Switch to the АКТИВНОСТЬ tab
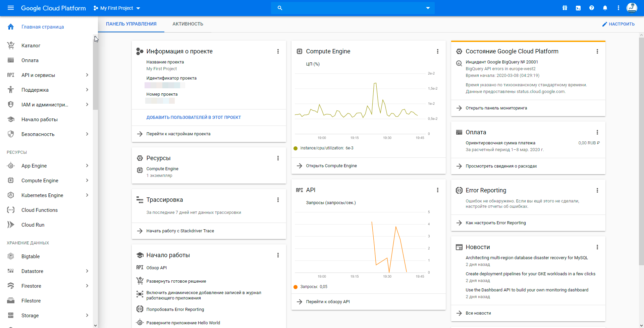Viewport: 644px width, 328px height. [x=188, y=24]
